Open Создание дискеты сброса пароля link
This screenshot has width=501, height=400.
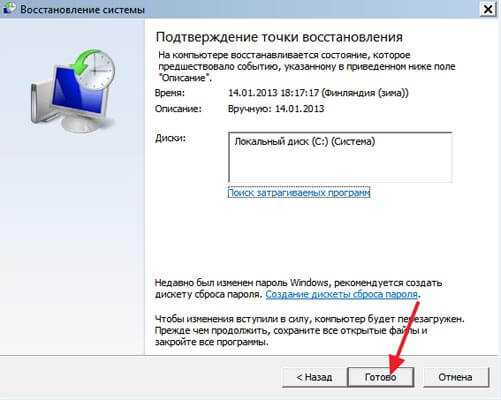coord(342,294)
